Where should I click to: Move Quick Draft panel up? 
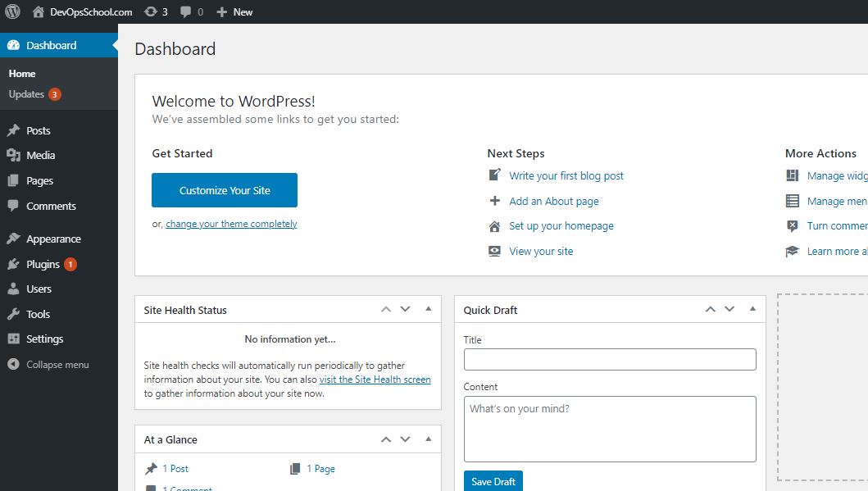click(x=710, y=309)
